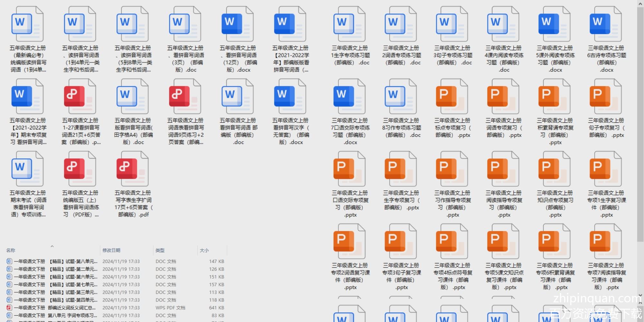Open the 五年级 期末考试 词语表看拼音写词语 doc
644x322 pixels.
coord(27,169)
